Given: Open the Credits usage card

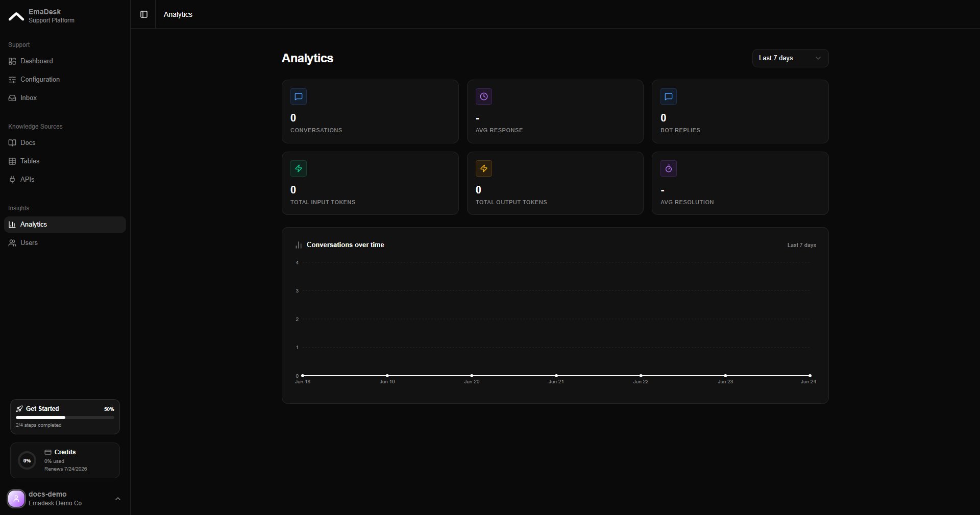Looking at the screenshot, I should 65,460.
